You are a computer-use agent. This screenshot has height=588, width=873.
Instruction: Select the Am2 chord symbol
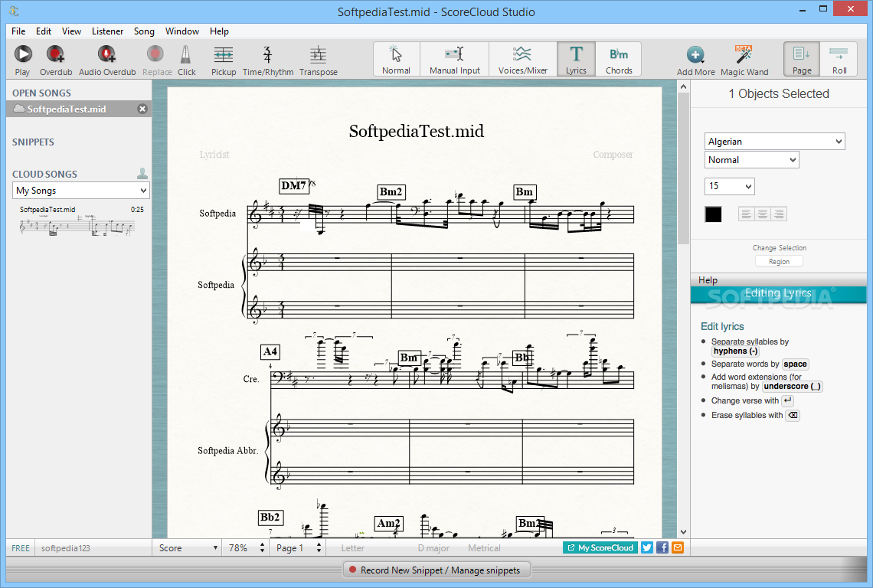[388, 524]
